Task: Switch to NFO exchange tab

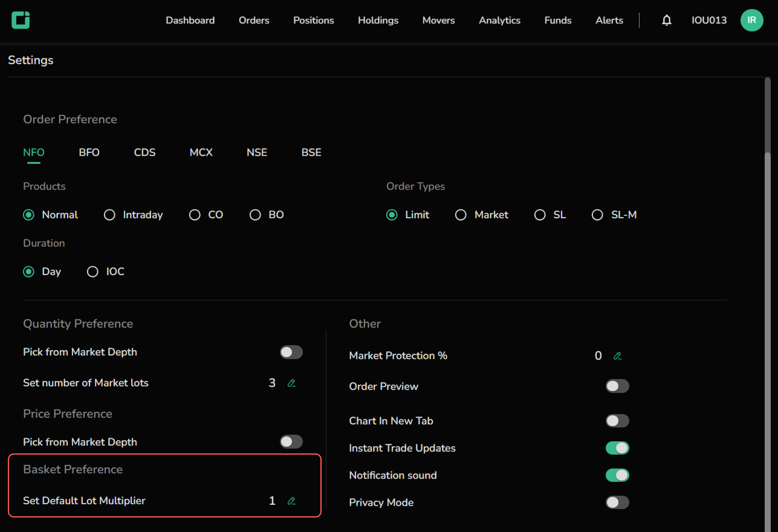Action: pyautogui.click(x=34, y=153)
